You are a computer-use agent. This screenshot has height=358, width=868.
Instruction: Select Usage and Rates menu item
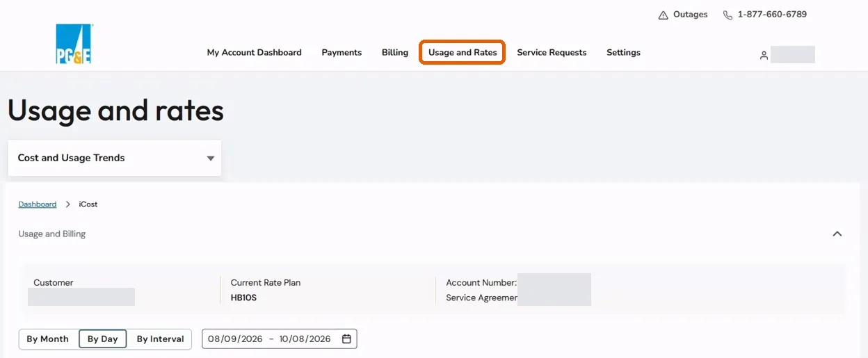pos(463,53)
